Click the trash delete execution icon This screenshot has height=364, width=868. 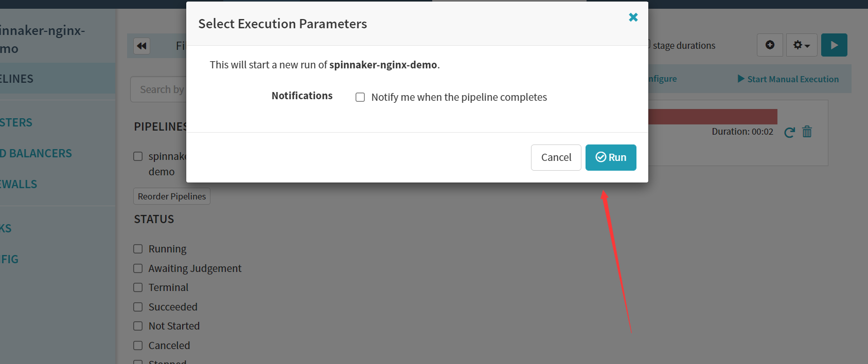coord(807,132)
